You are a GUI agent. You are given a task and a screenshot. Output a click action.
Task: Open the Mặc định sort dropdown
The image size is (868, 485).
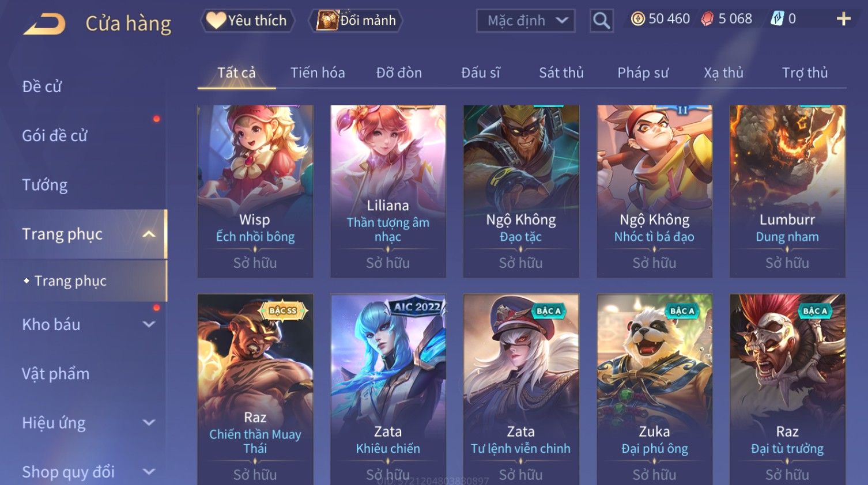[526, 21]
